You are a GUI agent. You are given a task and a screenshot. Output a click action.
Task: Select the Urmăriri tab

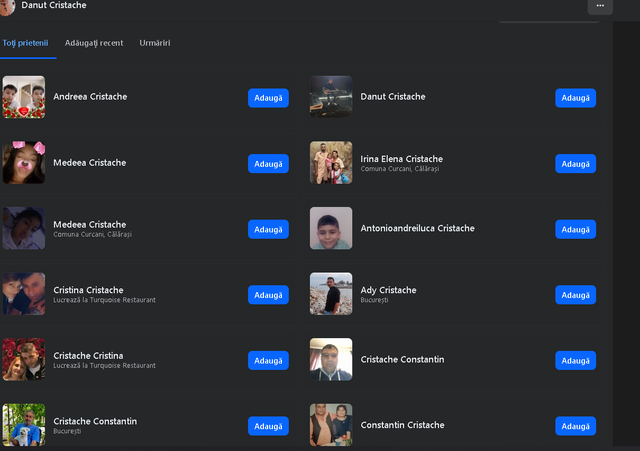point(155,43)
